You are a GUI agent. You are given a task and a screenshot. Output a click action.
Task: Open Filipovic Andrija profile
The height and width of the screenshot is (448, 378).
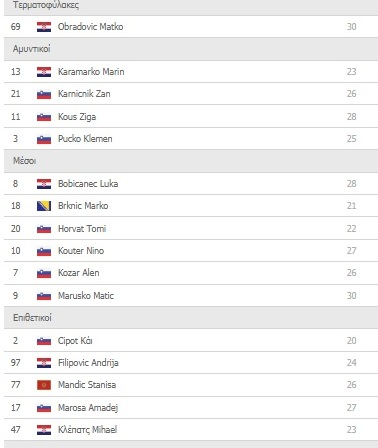click(88, 363)
